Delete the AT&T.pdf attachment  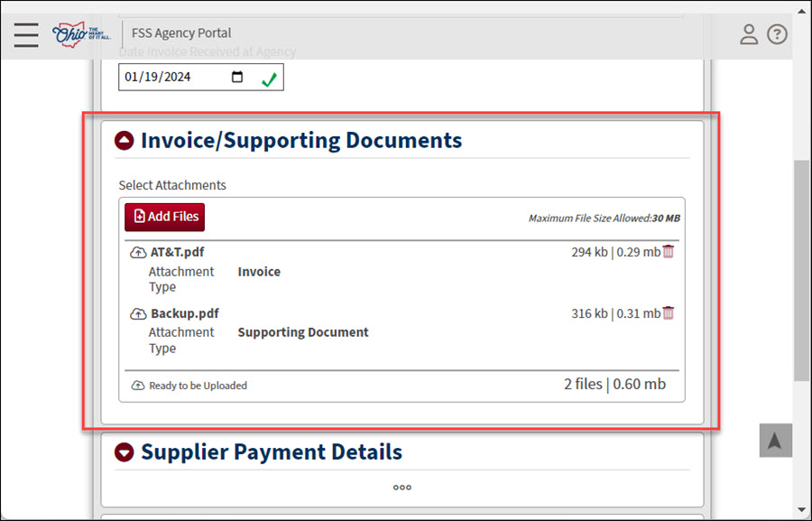point(669,251)
